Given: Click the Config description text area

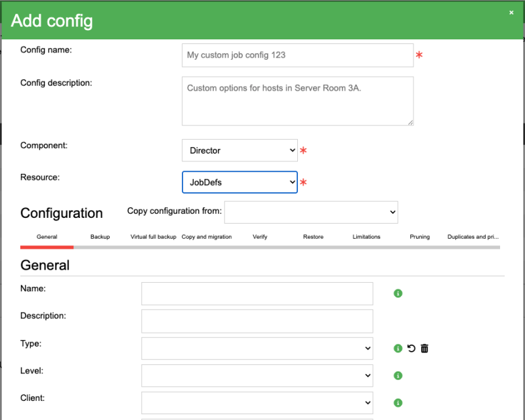Looking at the screenshot, I should [x=298, y=101].
